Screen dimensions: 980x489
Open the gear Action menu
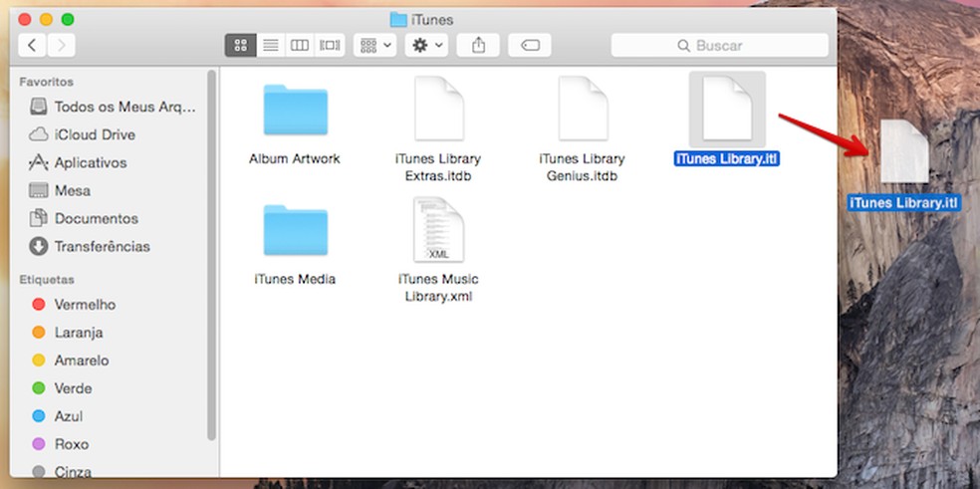(x=426, y=45)
